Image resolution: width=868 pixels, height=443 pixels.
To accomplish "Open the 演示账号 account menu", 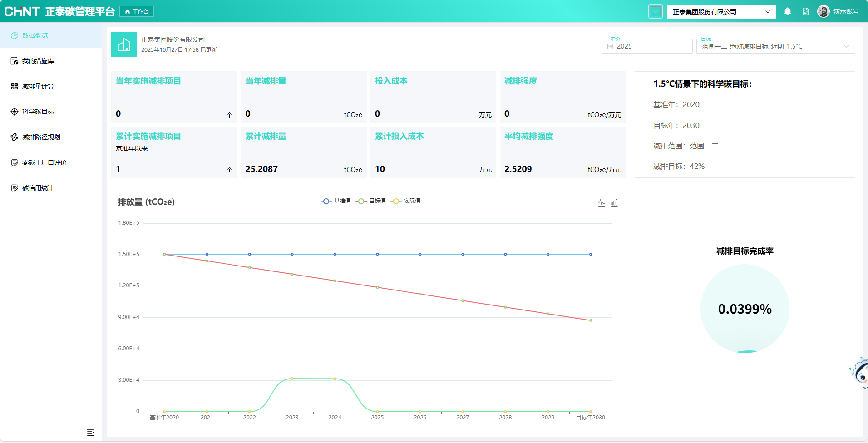I will pos(846,11).
